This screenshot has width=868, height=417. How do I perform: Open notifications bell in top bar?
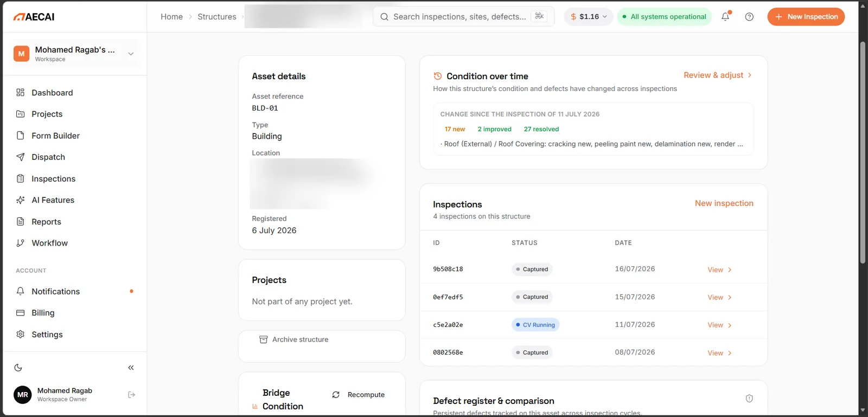click(x=725, y=17)
